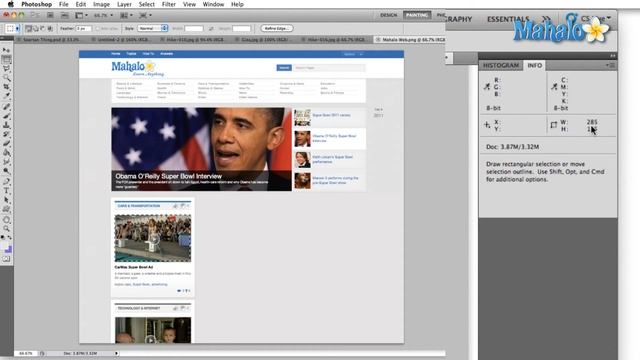This screenshot has height=360, width=640.
Task: Click the Feather input field
Action: coord(83,29)
